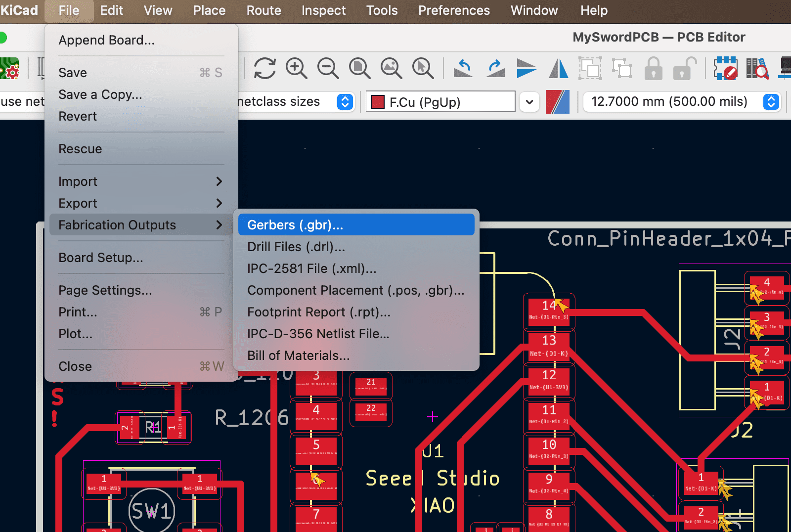Click the Zoom to Objects icon
Image resolution: width=791 pixels, height=532 pixels.
point(392,68)
